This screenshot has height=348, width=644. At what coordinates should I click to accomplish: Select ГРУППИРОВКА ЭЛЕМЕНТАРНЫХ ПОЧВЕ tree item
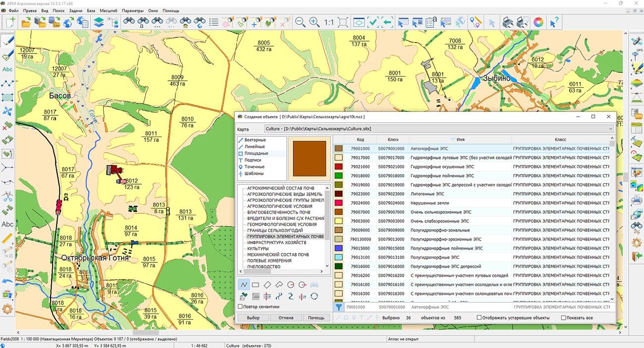point(285,237)
